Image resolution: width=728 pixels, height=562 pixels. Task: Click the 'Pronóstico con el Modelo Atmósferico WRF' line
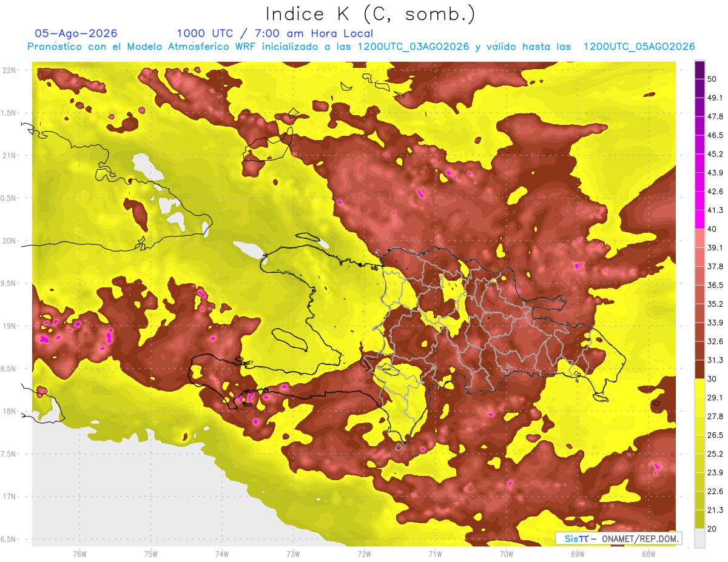[361, 47]
